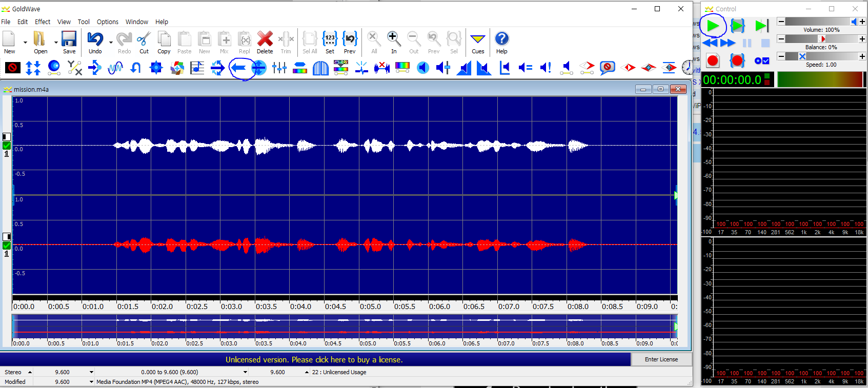Start playback with the green Play button

pyautogui.click(x=713, y=26)
